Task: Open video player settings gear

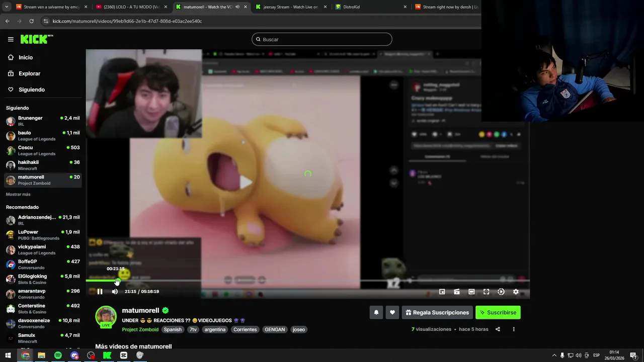Action: click(516, 292)
